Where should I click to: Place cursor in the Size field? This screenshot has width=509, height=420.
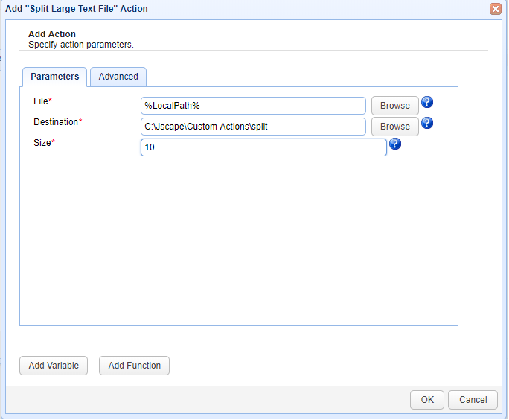coord(263,147)
